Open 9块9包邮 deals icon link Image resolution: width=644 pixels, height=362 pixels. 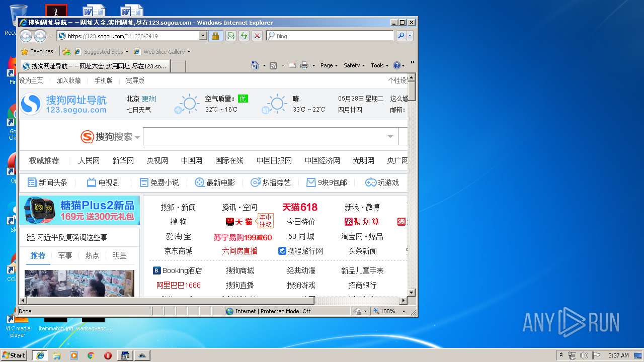click(x=327, y=183)
